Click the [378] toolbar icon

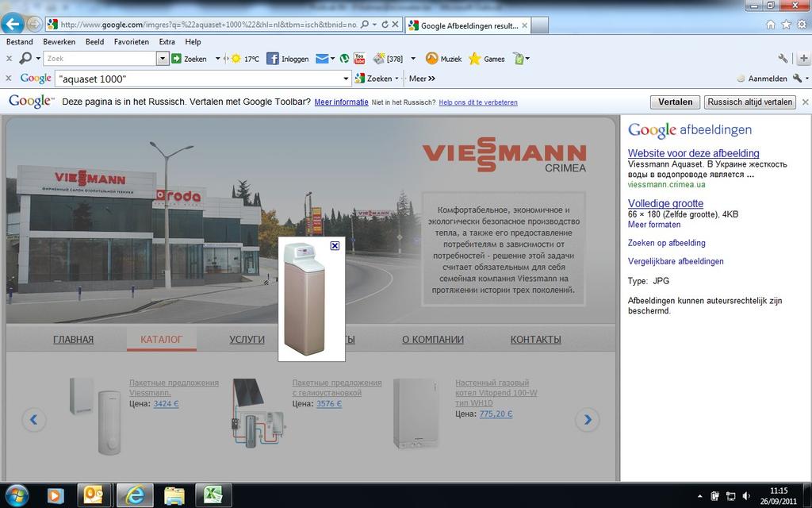[388, 59]
